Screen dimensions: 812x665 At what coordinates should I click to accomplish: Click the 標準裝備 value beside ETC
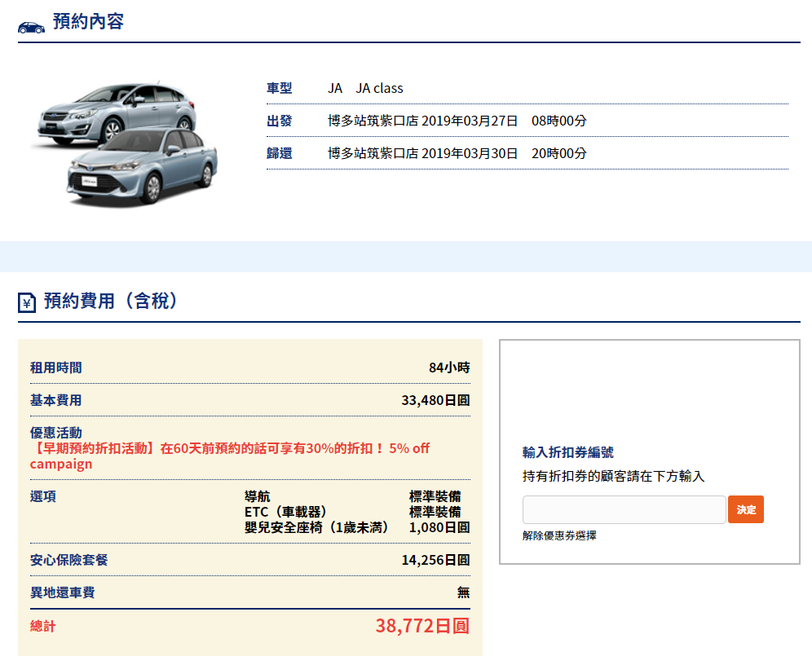pos(435,512)
